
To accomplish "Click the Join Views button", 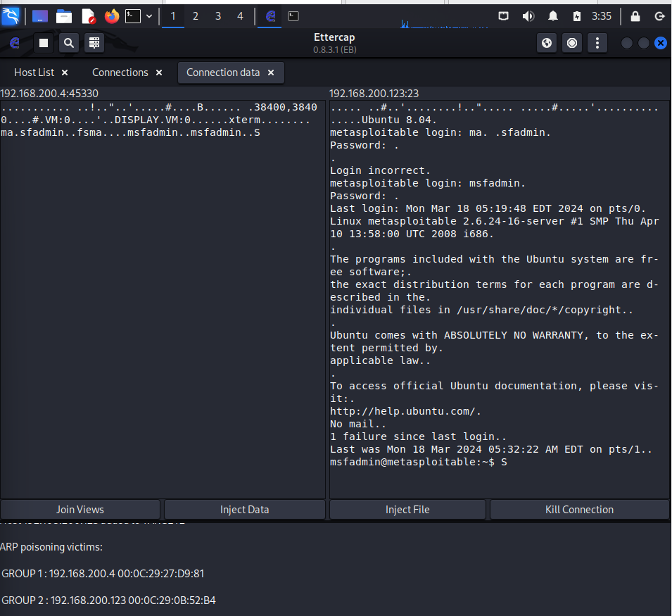I will pos(80,510).
